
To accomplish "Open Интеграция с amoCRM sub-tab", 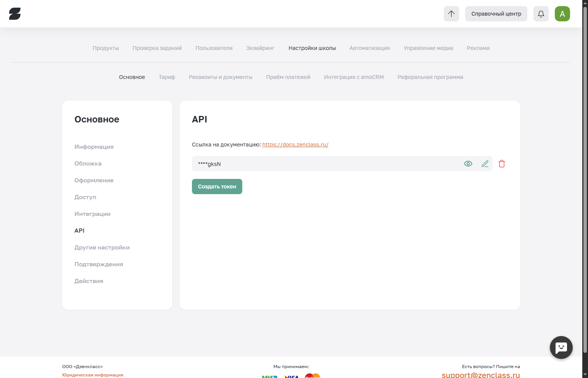I will [x=354, y=77].
